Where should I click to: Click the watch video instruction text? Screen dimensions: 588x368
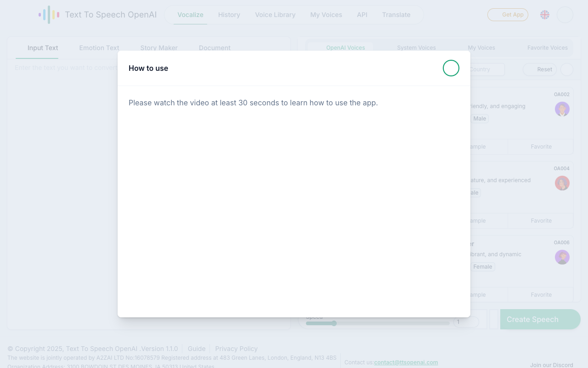[x=253, y=103]
